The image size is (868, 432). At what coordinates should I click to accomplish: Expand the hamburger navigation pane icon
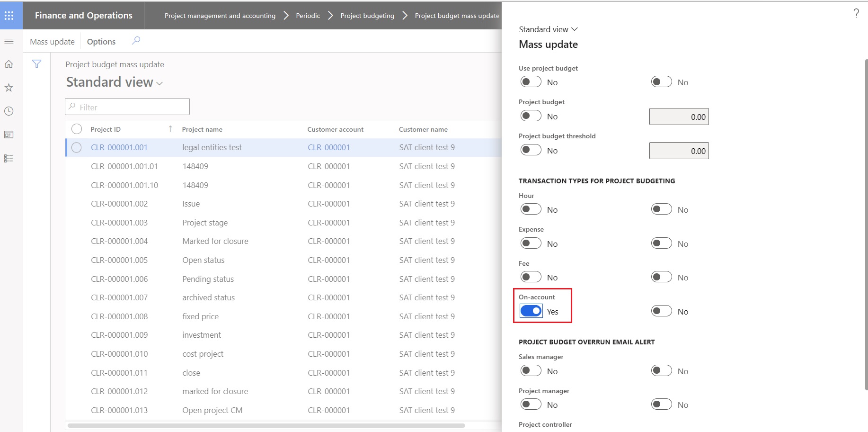point(9,42)
